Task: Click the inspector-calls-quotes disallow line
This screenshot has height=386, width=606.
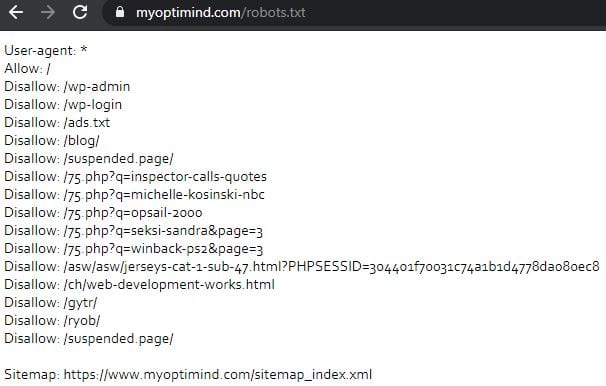Action: pyautogui.click(x=136, y=177)
